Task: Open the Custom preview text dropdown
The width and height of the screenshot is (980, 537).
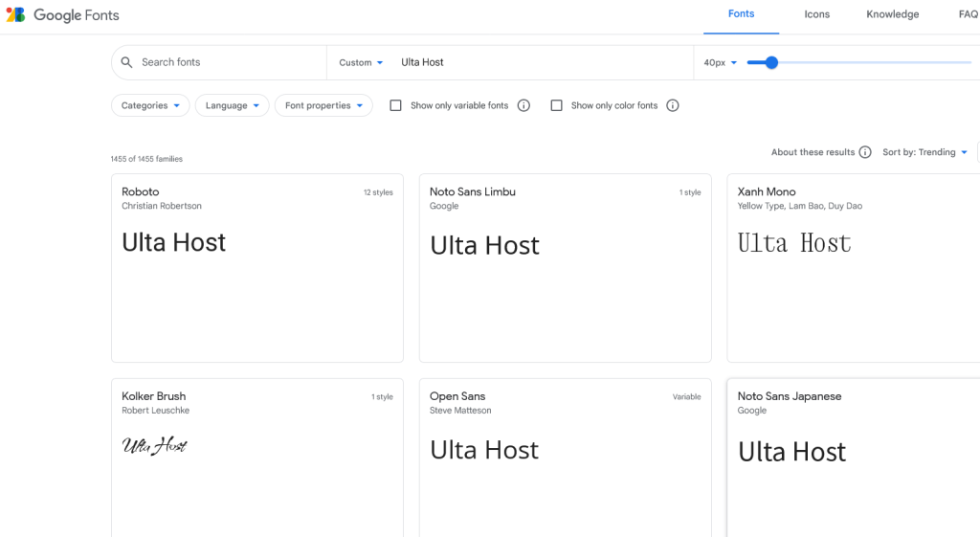Action: [x=361, y=62]
